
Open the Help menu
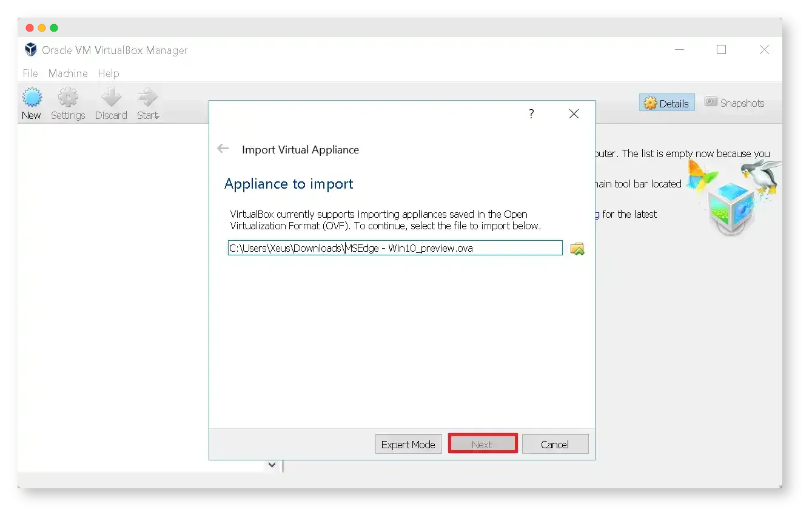point(109,73)
